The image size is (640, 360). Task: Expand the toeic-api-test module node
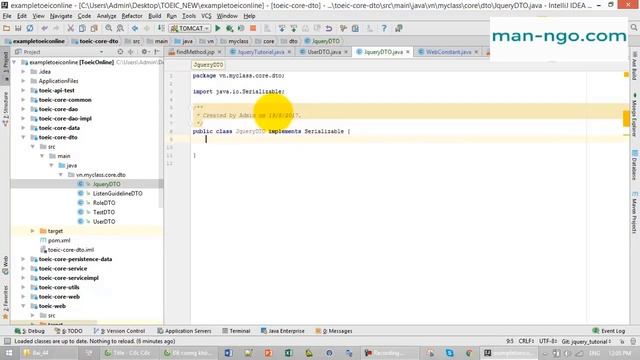click(x=23, y=90)
